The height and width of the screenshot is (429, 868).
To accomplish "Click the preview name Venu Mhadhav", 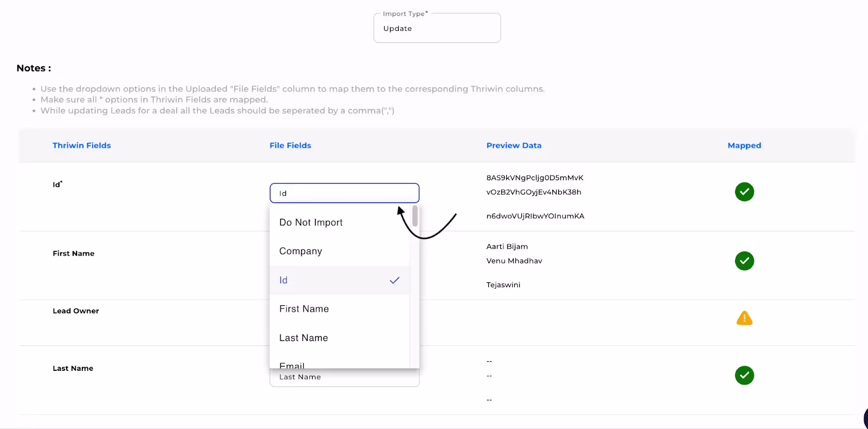I will tap(514, 261).
